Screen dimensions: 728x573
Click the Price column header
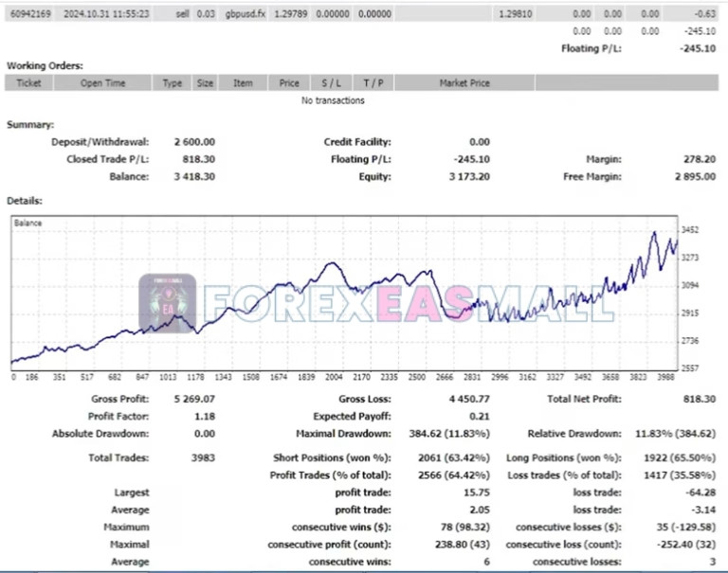289,83
